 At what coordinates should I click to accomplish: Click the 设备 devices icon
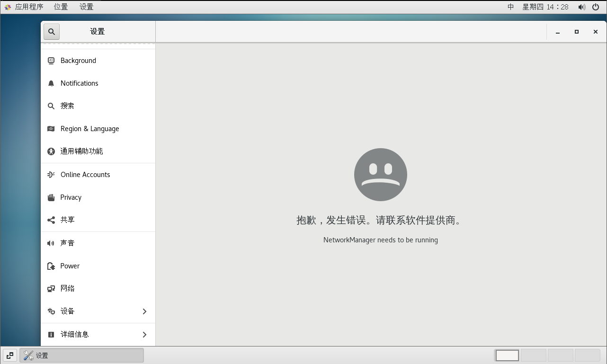pos(51,311)
